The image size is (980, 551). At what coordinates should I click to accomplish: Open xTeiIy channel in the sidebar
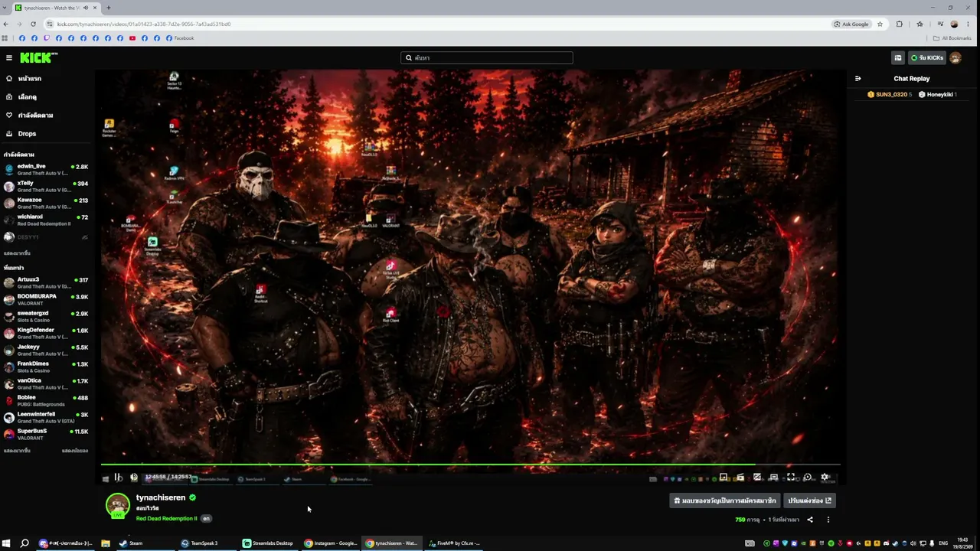[46, 186]
